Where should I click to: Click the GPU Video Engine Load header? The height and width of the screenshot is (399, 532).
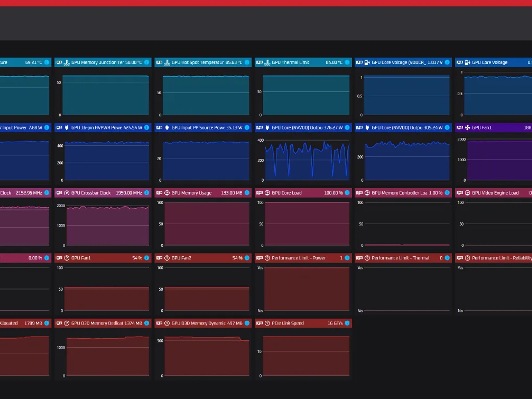point(495,193)
